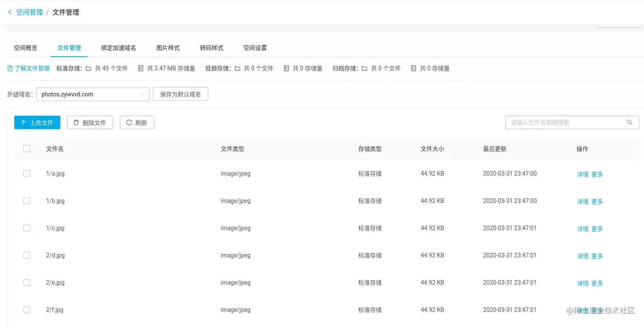Click the 保存为默认域名 button
This screenshot has height=324, width=644.
pos(180,94)
